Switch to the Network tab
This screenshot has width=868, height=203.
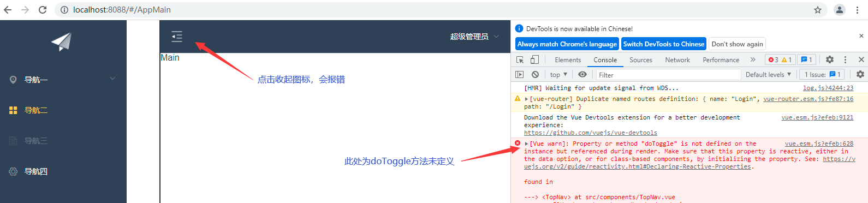click(x=677, y=60)
